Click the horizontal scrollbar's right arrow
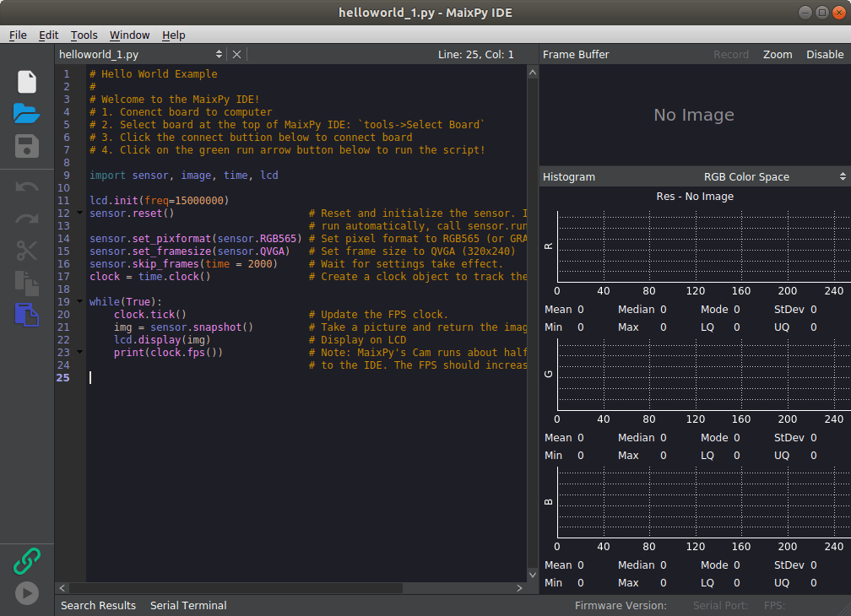The height and width of the screenshot is (616, 851). tap(519, 588)
